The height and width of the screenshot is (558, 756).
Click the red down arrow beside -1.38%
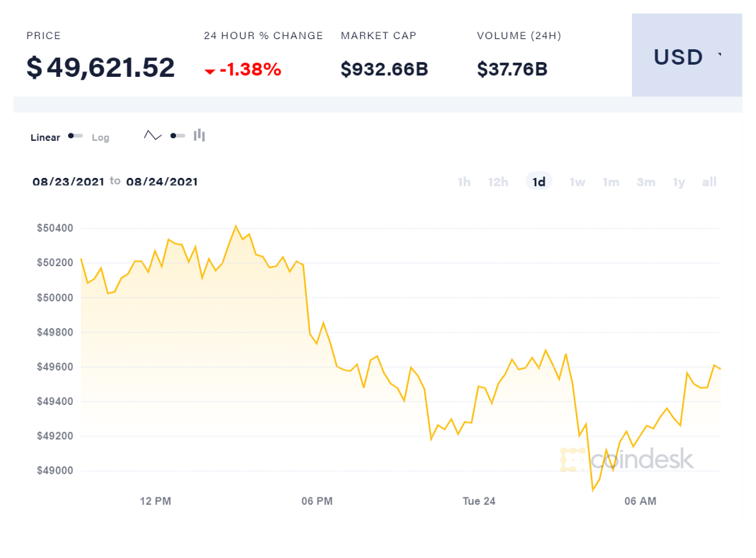pyautogui.click(x=210, y=71)
